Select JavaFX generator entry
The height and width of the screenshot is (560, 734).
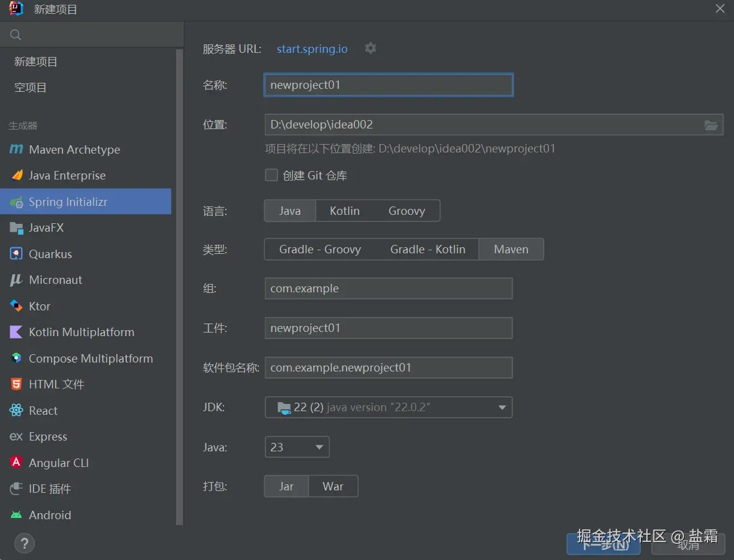pos(85,227)
